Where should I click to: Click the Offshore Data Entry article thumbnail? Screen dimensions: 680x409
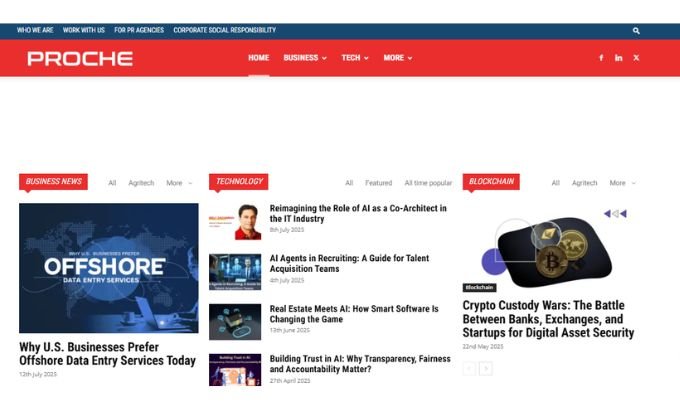pyautogui.click(x=109, y=268)
